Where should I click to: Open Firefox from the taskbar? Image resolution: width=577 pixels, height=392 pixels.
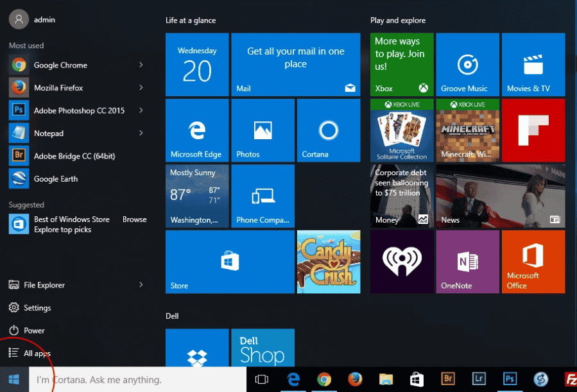pos(355,380)
